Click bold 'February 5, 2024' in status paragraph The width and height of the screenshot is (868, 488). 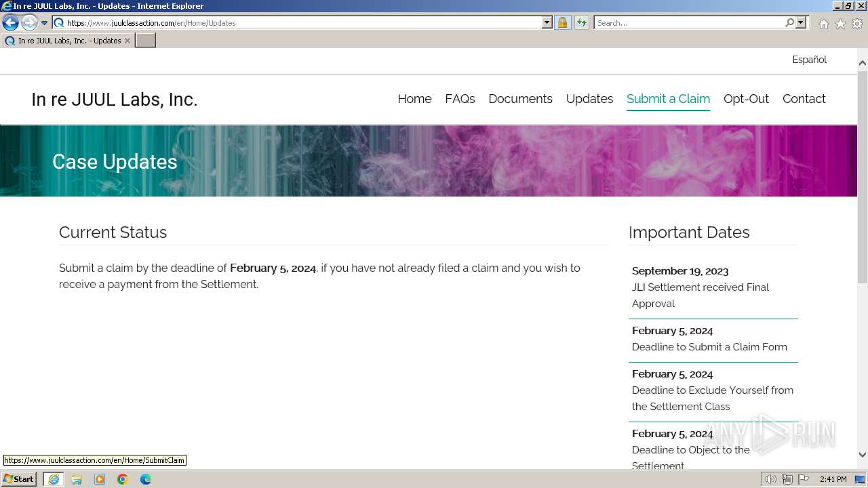[x=273, y=268]
